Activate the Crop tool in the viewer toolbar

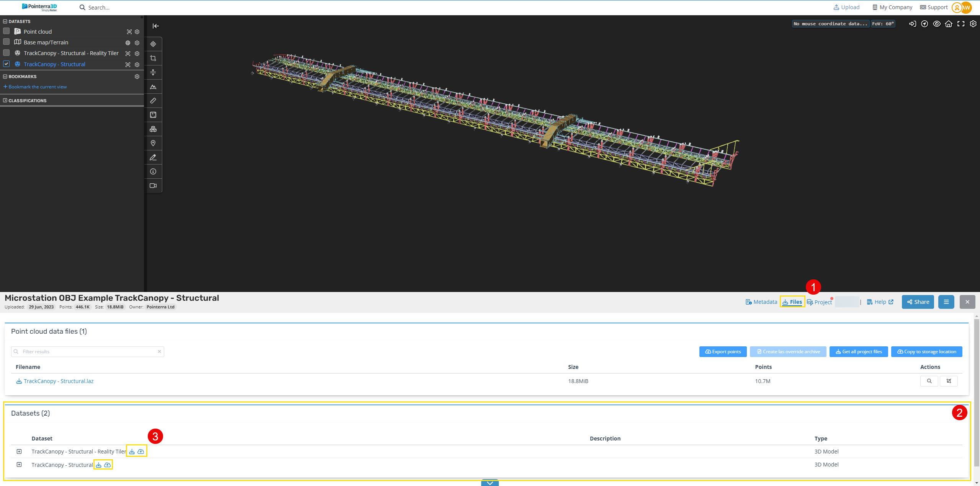pos(153,58)
